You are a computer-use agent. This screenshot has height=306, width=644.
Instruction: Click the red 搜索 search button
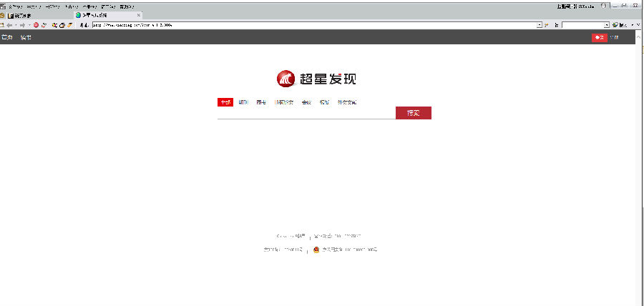coord(413,113)
